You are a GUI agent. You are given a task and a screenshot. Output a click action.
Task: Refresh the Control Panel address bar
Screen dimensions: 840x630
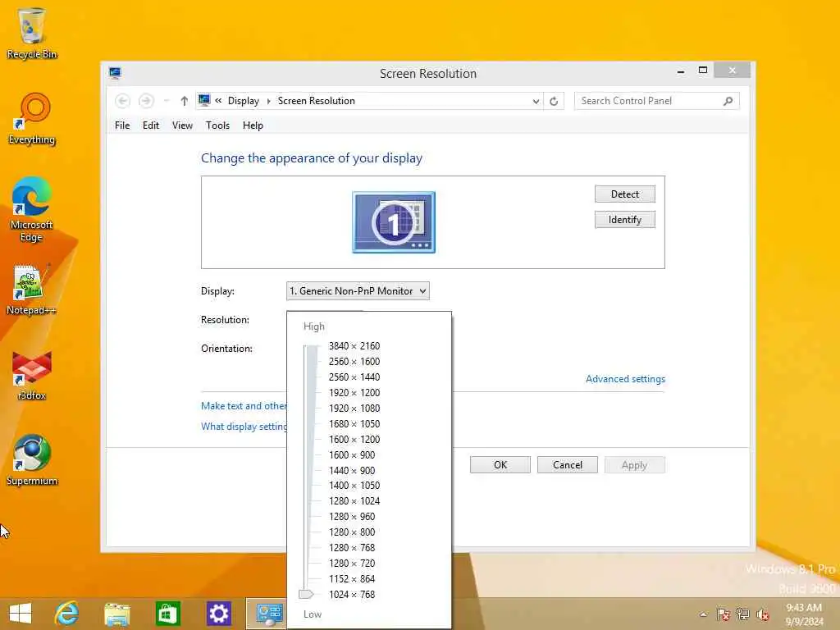[554, 101]
